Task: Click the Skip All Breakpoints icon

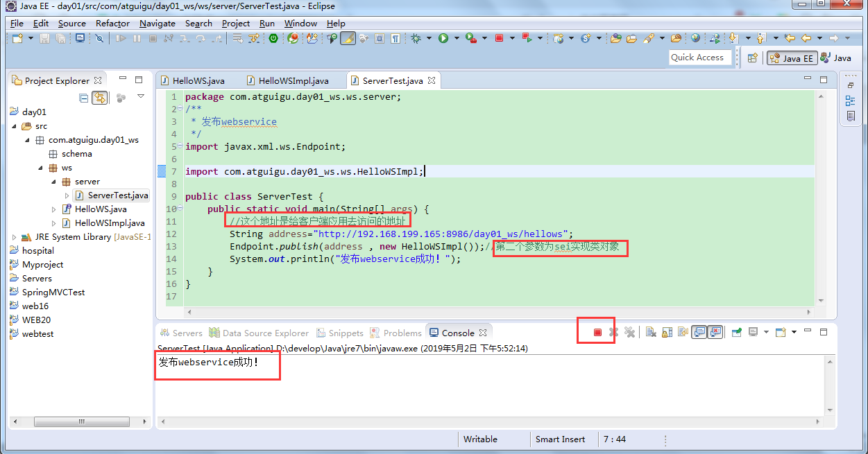Action: [99, 38]
